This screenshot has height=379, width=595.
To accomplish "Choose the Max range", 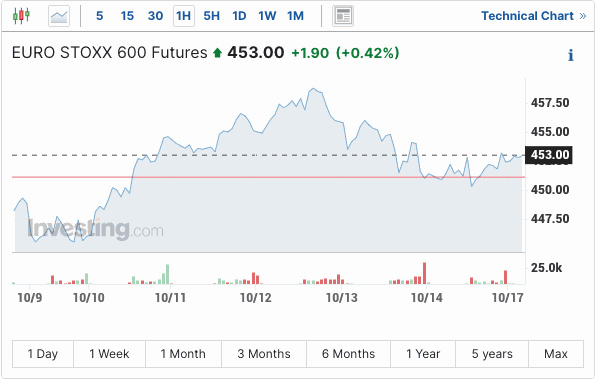I will (x=556, y=354).
